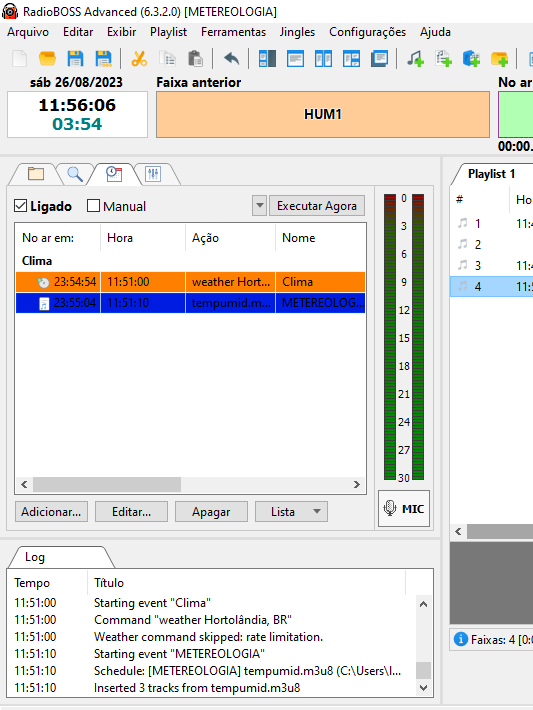Click the scissors cut icon
The image size is (533, 710).
(x=139, y=59)
